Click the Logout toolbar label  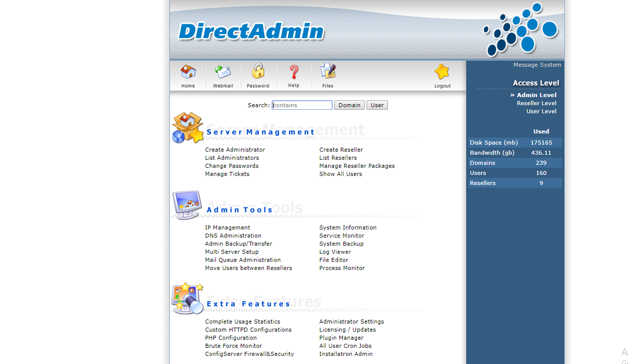click(x=442, y=86)
